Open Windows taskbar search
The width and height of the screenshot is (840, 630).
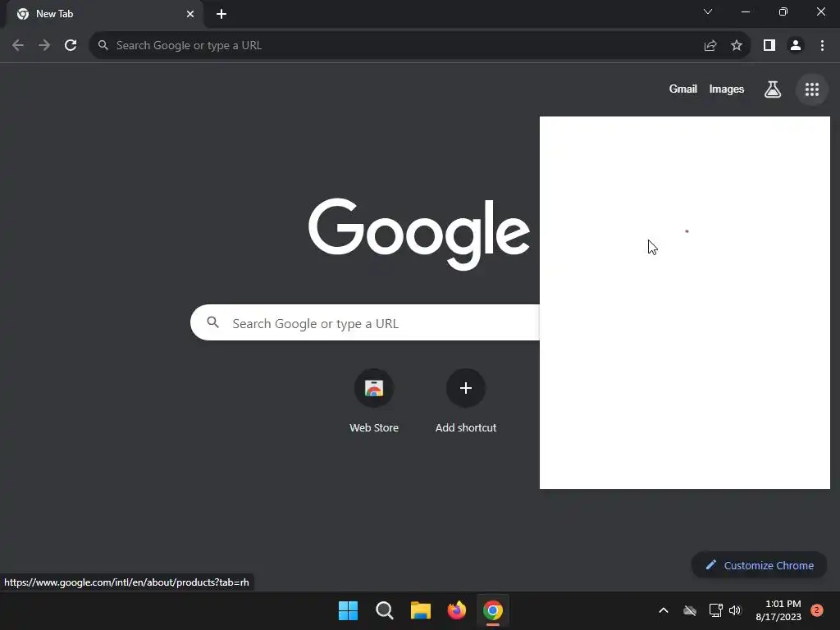(x=384, y=610)
